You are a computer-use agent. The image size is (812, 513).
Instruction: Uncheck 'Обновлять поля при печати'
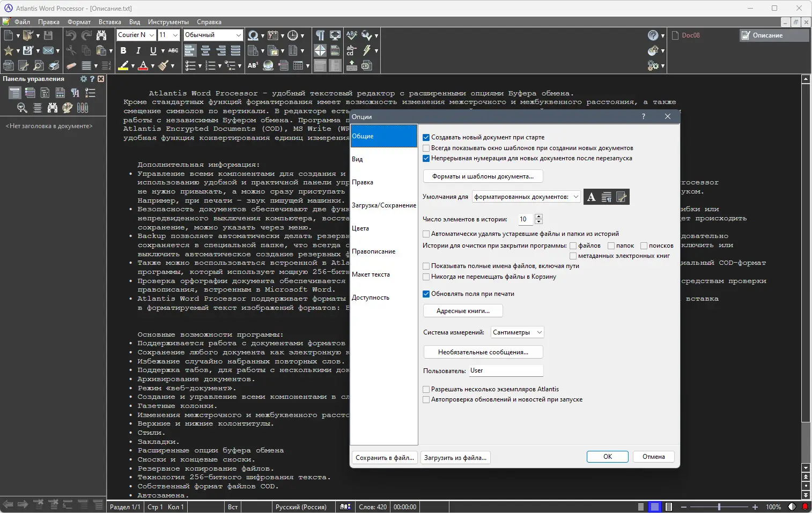(x=426, y=293)
